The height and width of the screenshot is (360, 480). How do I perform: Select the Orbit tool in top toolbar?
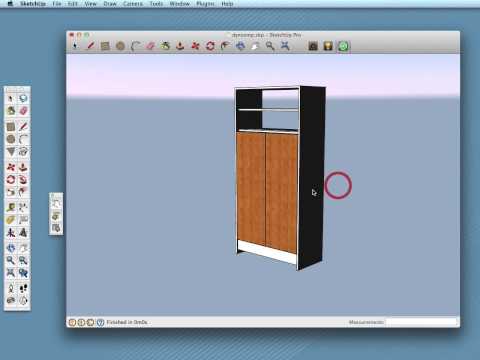240,46
